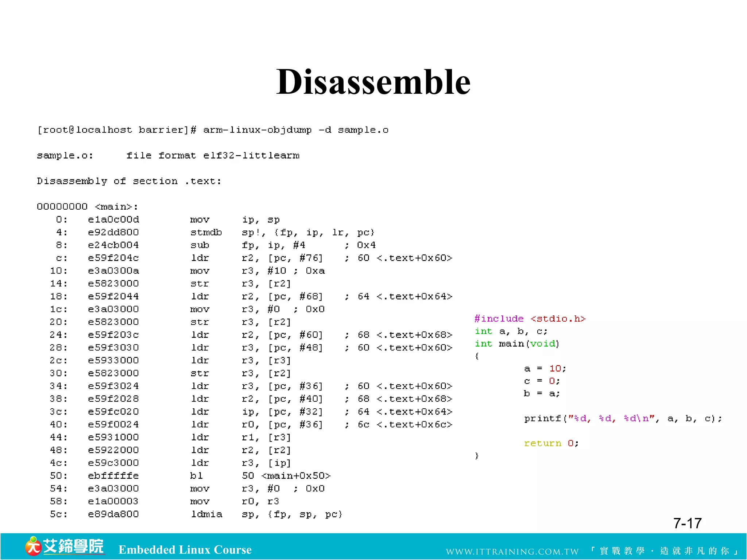Select the ldmia sp, {fp, sp, pc} instruction
Viewport: 747px width, 560px height.
pos(267,514)
